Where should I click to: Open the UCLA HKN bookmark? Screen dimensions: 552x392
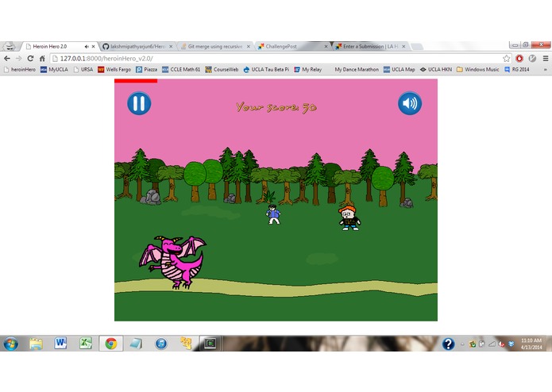coord(436,70)
